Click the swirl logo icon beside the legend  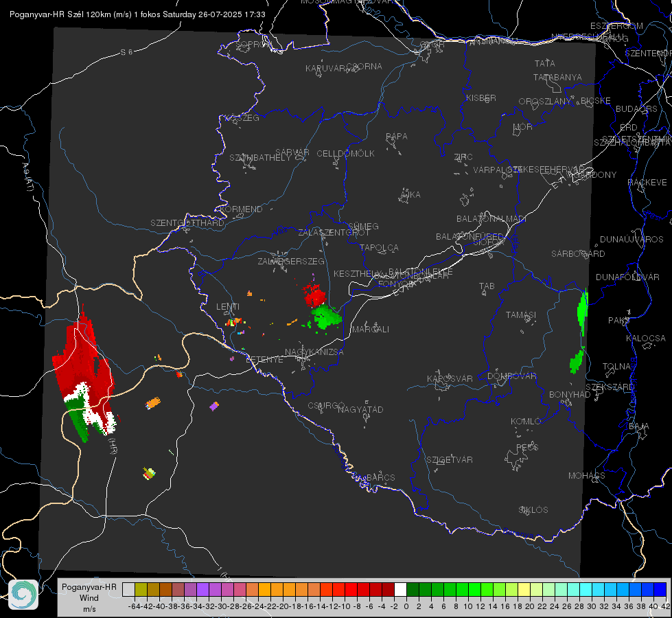[x=23, y=595]
